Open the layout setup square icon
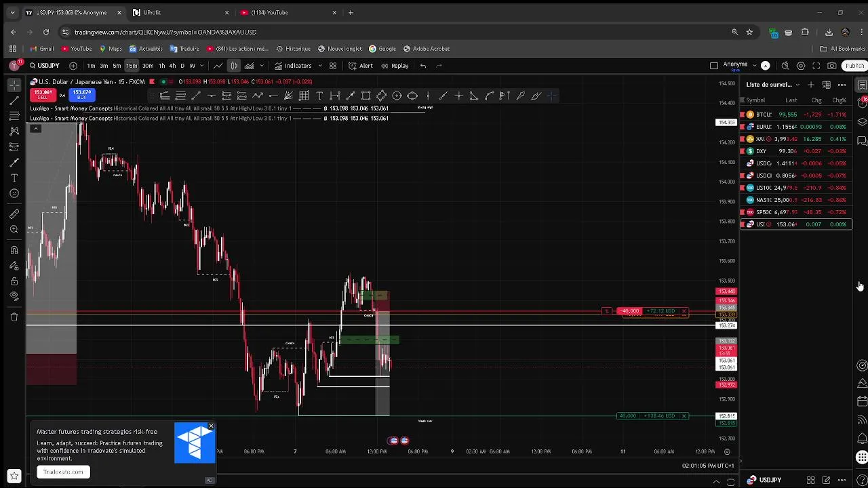The height and width of the screenshot is (488, 868). 714,66
